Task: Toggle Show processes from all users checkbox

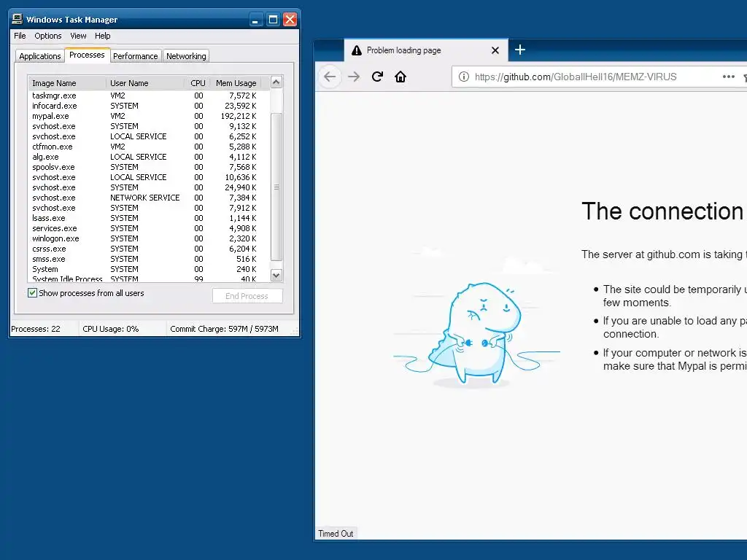Action: coord(32,293)
